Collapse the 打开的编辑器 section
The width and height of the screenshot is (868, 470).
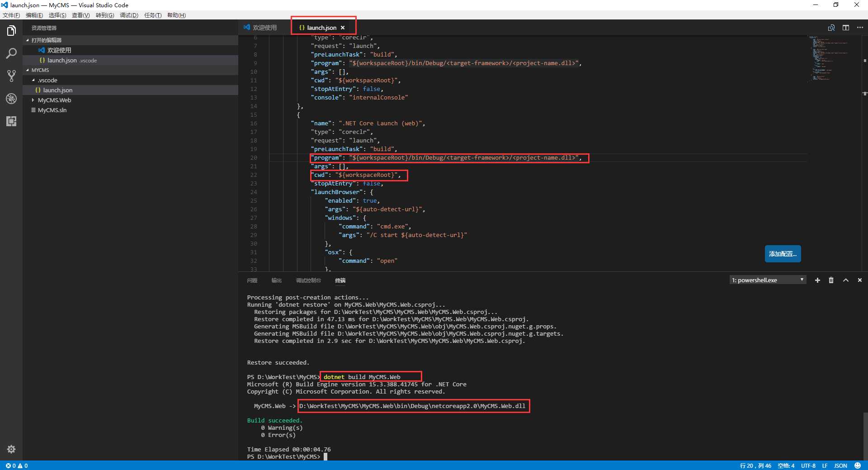tap(130, 40)
